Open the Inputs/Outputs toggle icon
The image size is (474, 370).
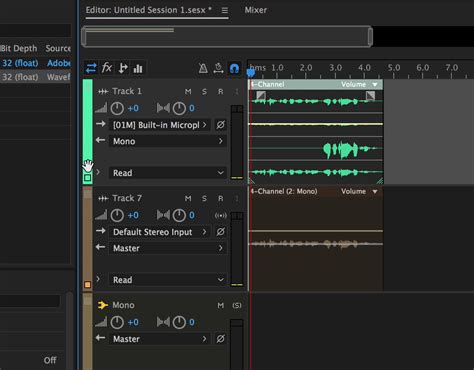[91, 68]
